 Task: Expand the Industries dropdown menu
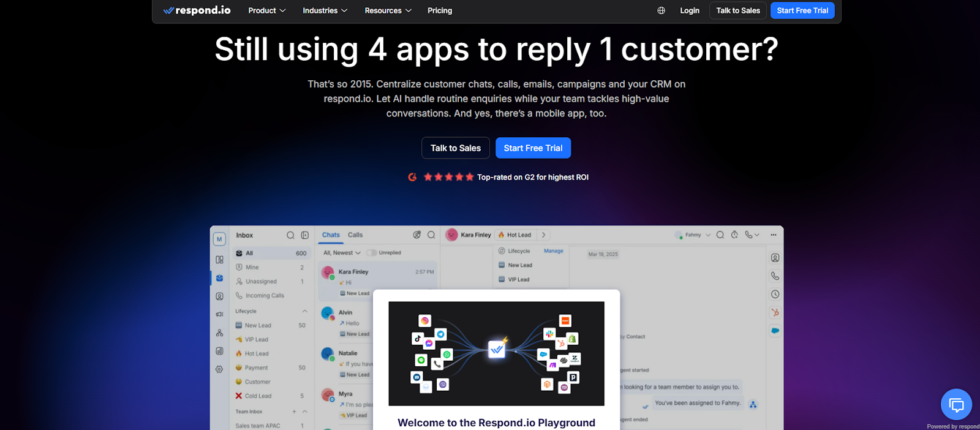tap(325, 10)
